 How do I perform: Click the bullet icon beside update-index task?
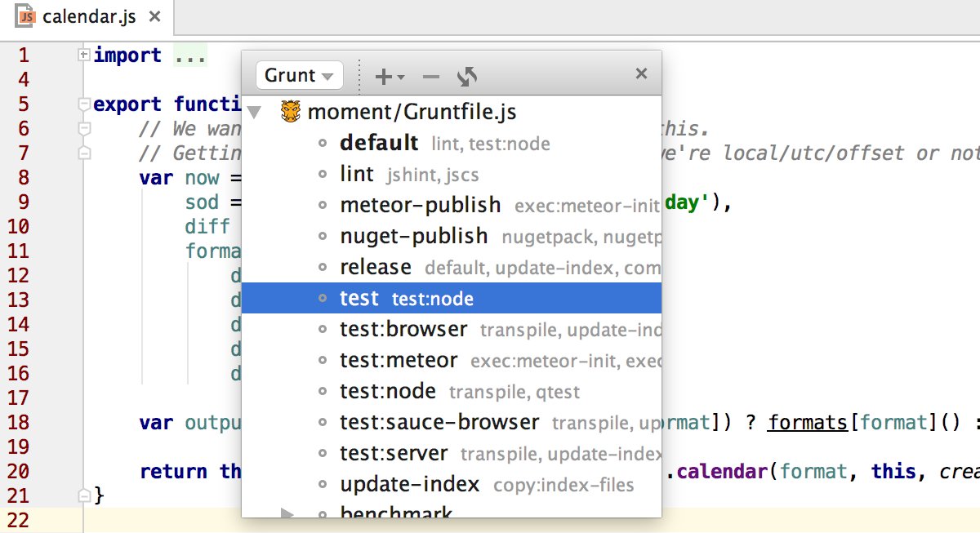323,484
